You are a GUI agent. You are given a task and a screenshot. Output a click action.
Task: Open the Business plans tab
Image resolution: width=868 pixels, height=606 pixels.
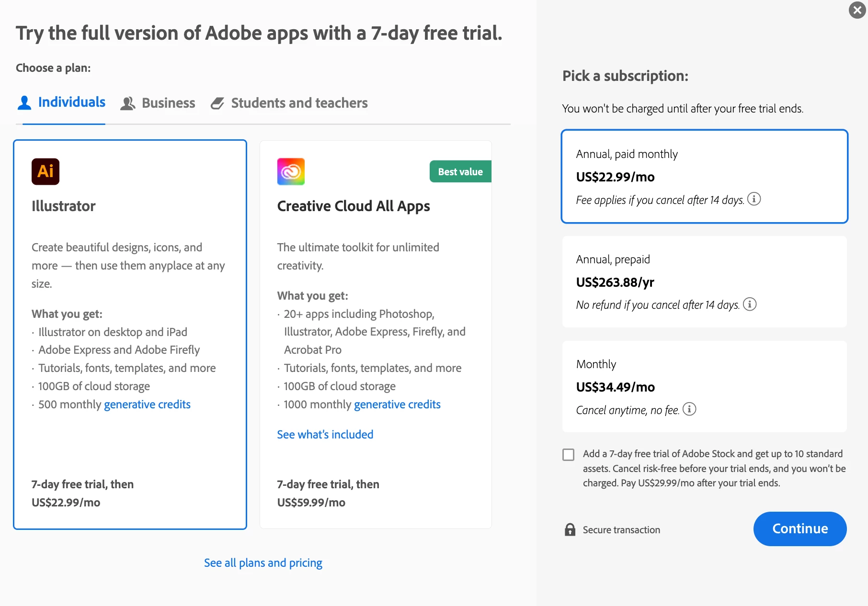pyautogui.click(x=168, y=103)
